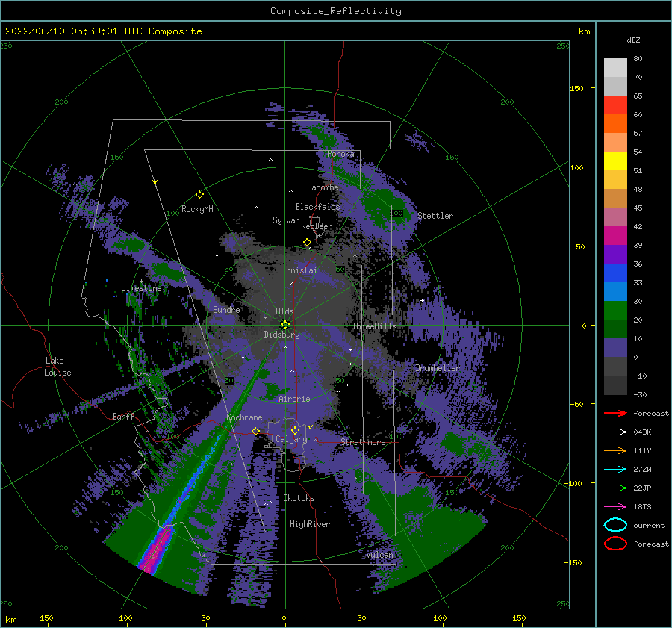Click the 04DK legend label
Screen dimensions: 672x628
(642, 432)
